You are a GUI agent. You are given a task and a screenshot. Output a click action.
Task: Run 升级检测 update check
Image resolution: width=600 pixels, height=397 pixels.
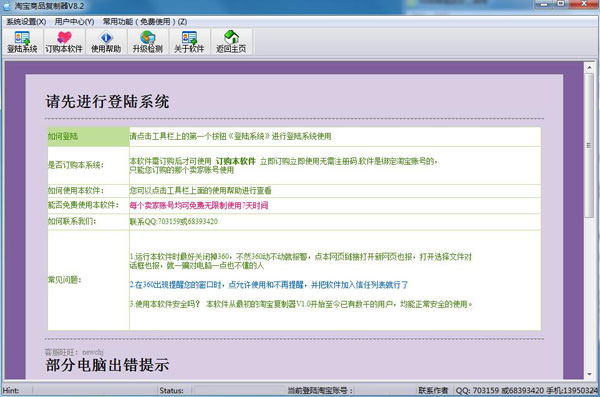click(148, 42)
